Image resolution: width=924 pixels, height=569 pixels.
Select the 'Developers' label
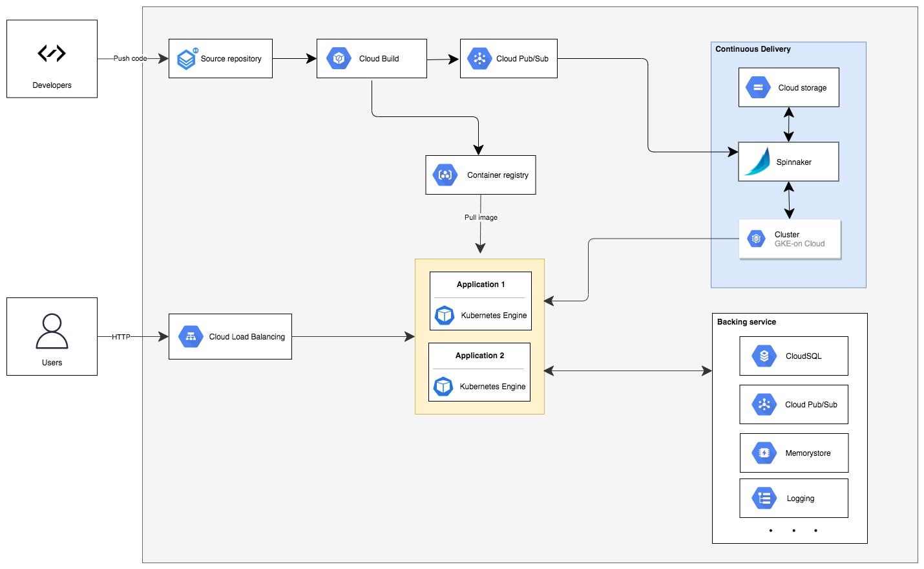pyautogui.click(x=52, y=85)
